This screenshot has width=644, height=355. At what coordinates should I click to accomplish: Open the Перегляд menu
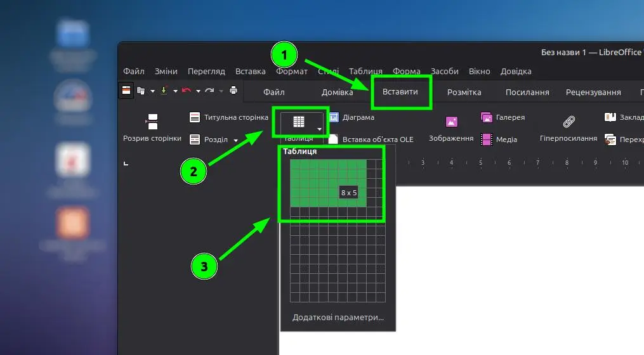click(206, 72)
